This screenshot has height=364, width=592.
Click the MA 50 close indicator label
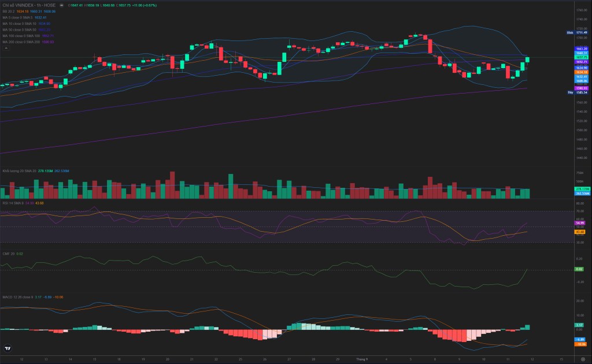tap(19, 30)
